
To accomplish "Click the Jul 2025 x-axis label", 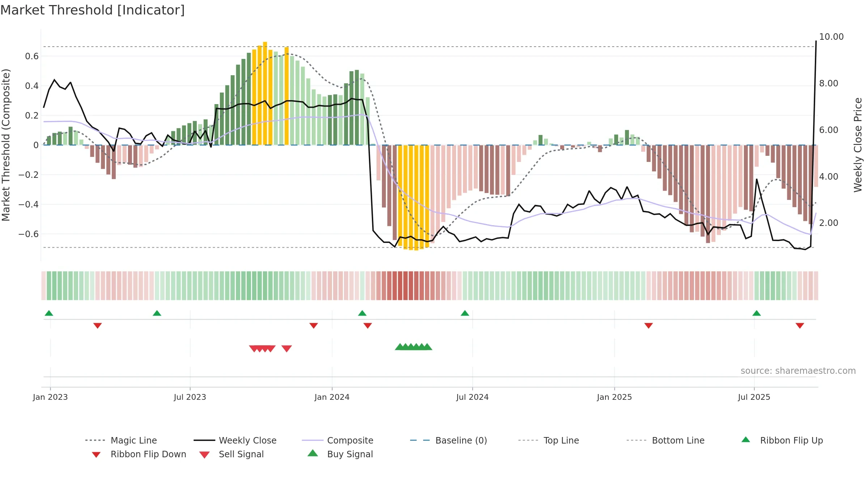I will (x=754, y=397).
